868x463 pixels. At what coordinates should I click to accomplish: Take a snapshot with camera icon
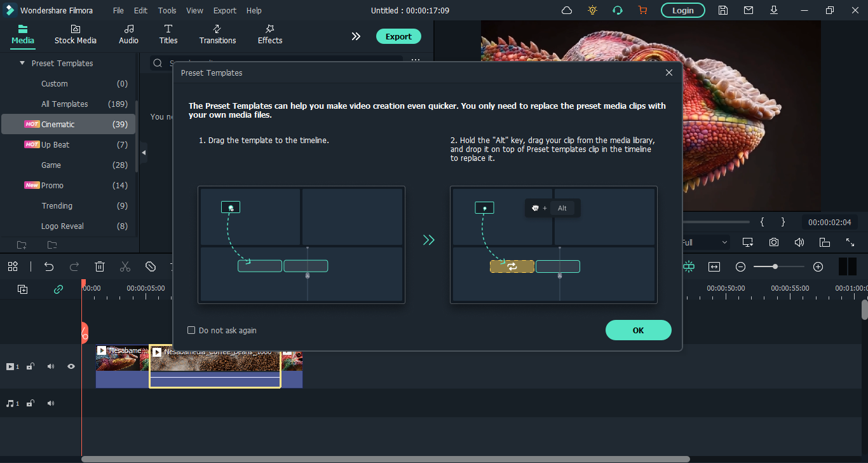point(773,242)
